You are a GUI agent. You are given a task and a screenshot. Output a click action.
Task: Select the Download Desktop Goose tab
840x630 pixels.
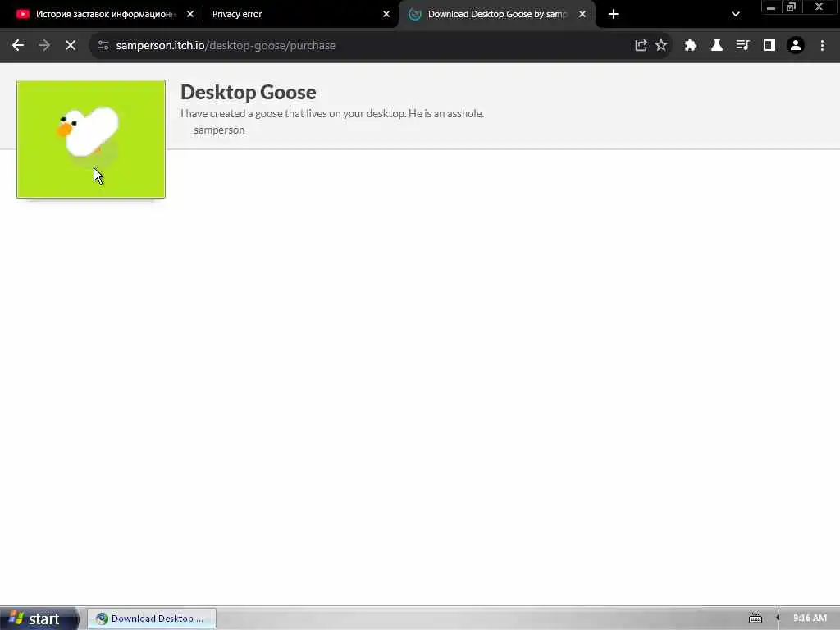pyautogui.click(x=495, y=14)
